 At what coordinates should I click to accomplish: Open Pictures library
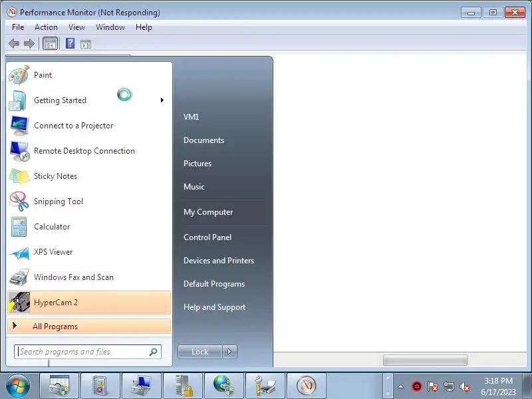pyautogui.click(x=198, y=163)
